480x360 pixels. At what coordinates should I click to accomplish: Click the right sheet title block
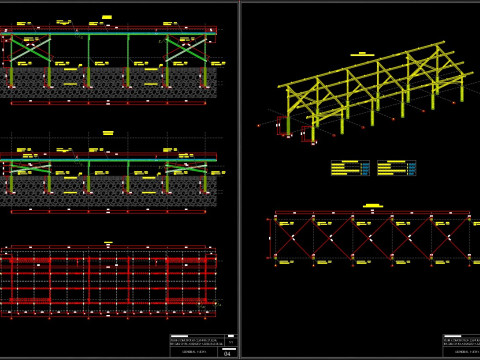pos(461,346)
